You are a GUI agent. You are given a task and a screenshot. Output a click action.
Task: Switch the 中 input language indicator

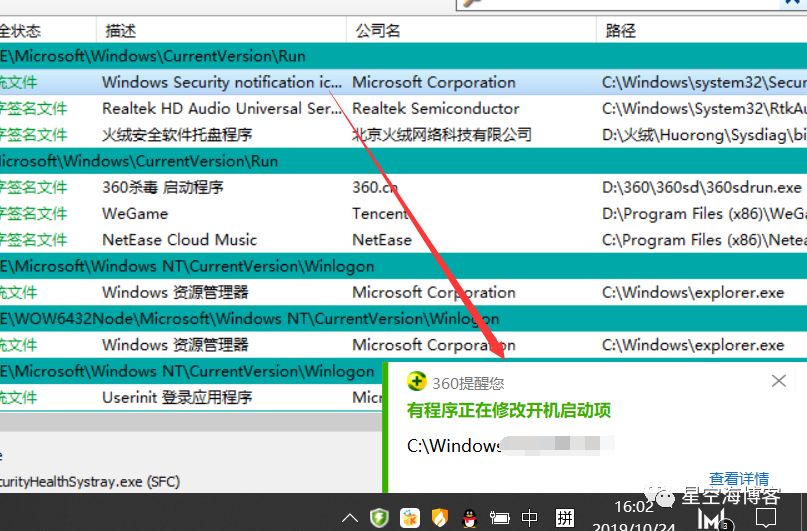click(x=530, y=518)
